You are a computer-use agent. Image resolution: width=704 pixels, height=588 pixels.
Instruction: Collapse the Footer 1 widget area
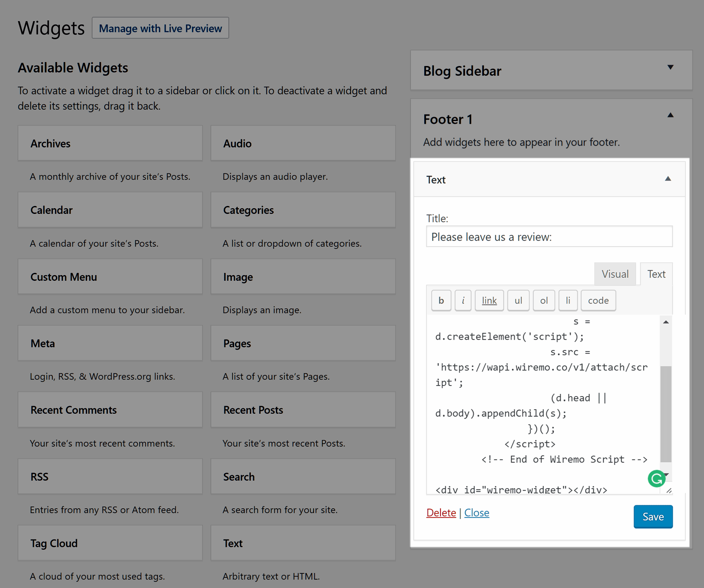point(670,115)
